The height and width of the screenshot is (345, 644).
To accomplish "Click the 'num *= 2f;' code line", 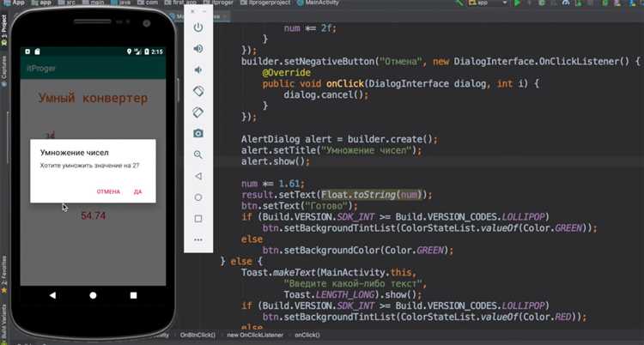I will (x=310, y=28).
